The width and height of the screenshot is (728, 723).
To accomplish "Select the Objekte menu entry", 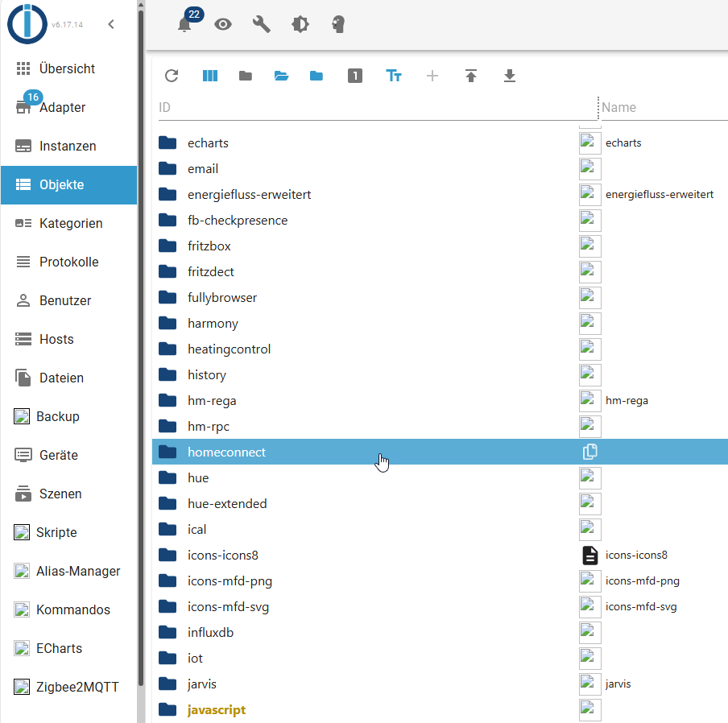I will click(68, 184).
